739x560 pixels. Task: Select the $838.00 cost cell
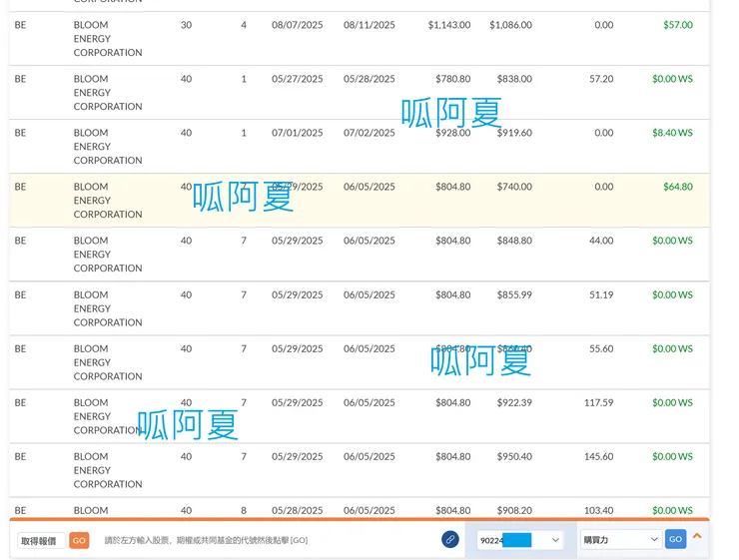(x=514, y=79)
